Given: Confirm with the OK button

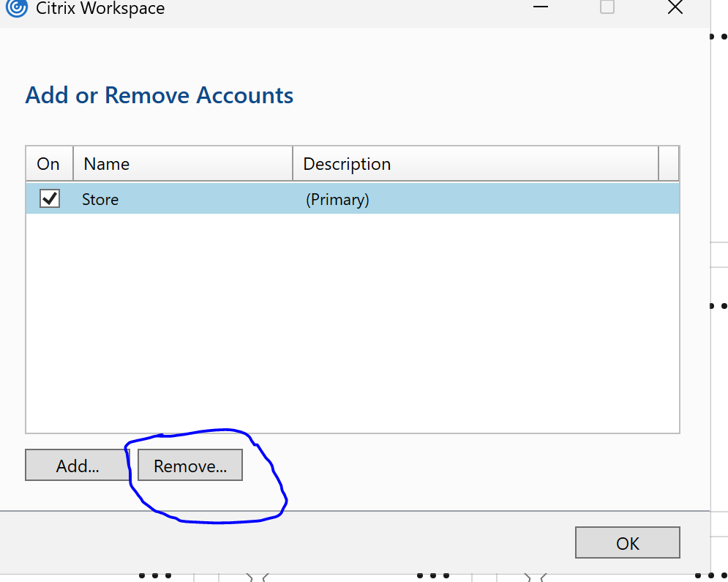Looking at the screenshot, I should click(x=628, y=542).
